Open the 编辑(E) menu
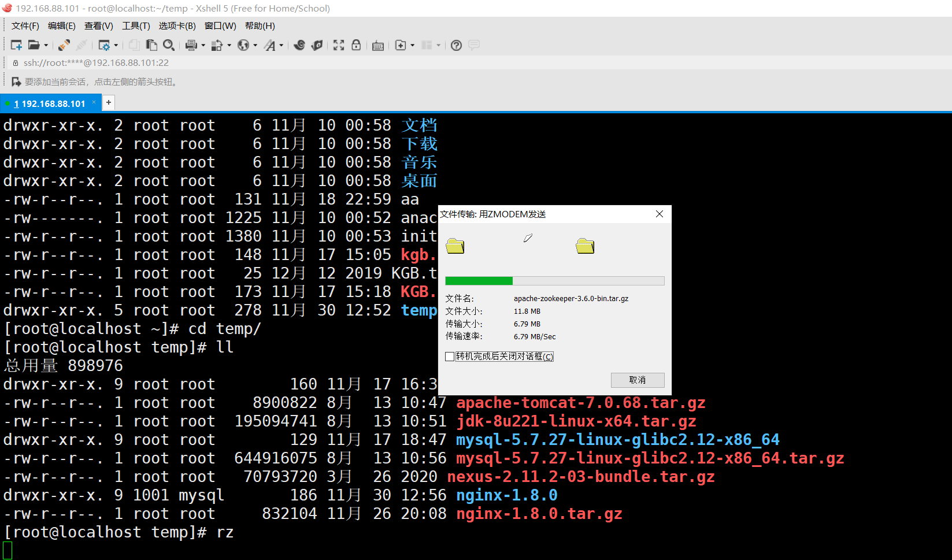Image resolution: width=952 pixels, height=560 pixels. [62, 26]
